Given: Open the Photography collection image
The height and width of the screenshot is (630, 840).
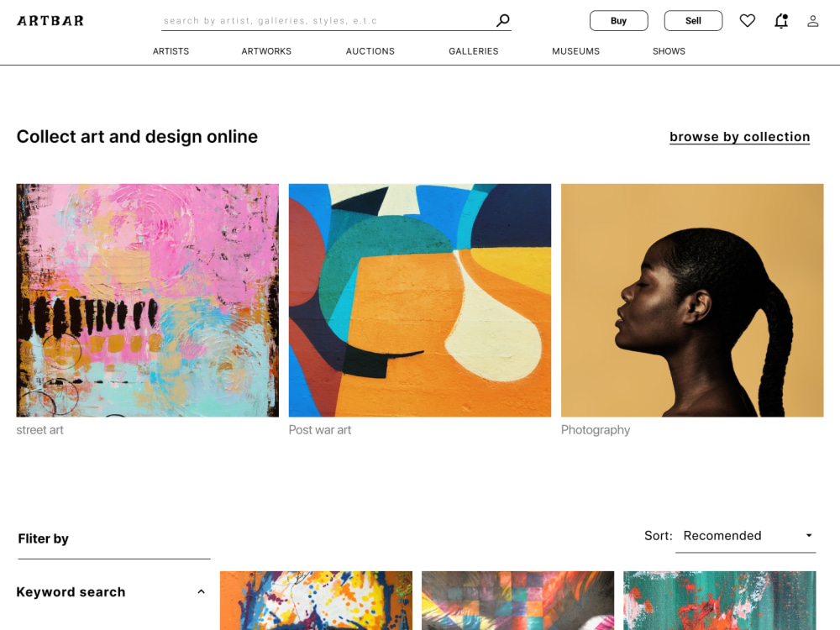Looking at the screenshot, I should pyautogui.click(x=692, y=301).
